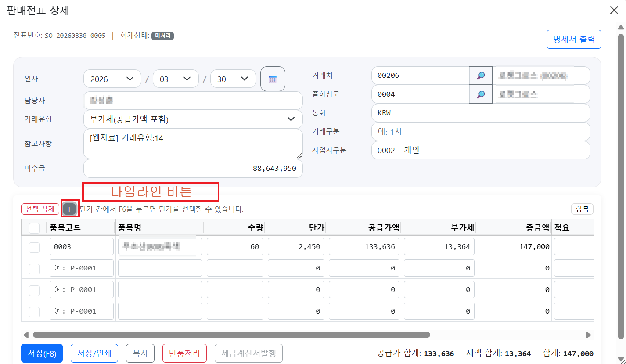Click the 거래구분 field with placeholder 예: 1차

pyautogui.click(x=481, y=131)
